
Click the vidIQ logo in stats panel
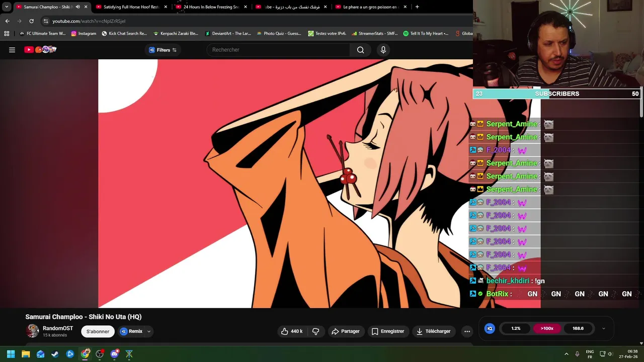[490, 328]
